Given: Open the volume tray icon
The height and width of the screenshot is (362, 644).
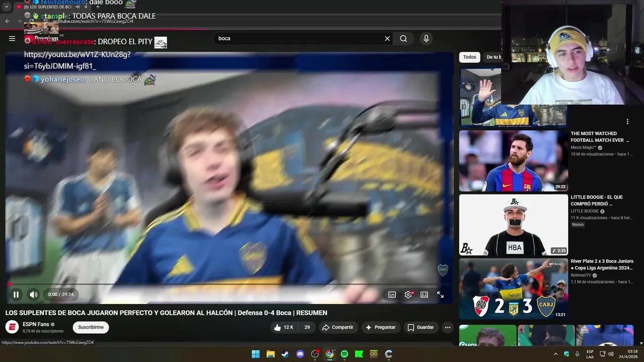Looking at the screenshot, I should click(611, 354).
